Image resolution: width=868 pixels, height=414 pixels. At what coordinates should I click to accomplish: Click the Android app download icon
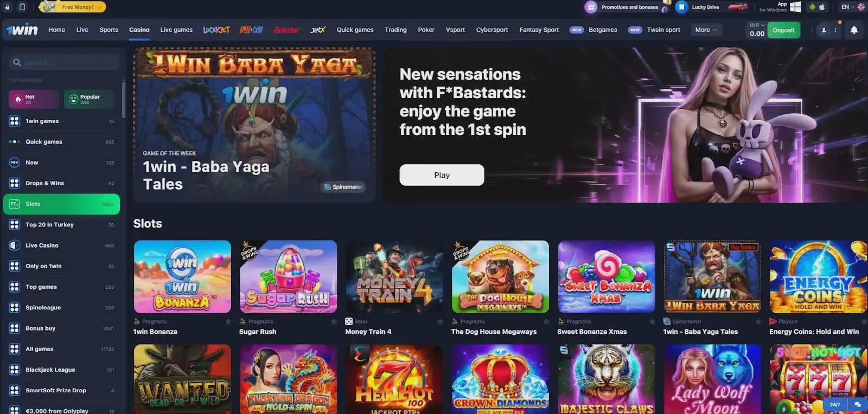click(x=812, y=7)
